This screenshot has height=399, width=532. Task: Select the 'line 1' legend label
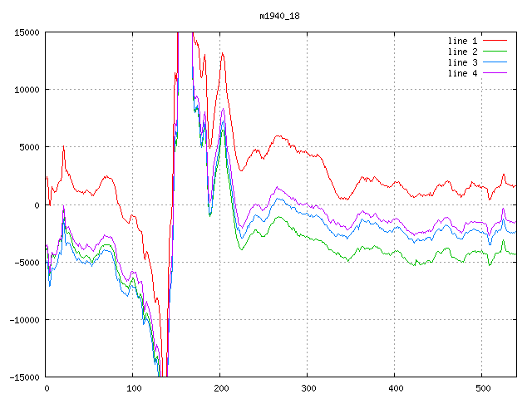[462, 41]
